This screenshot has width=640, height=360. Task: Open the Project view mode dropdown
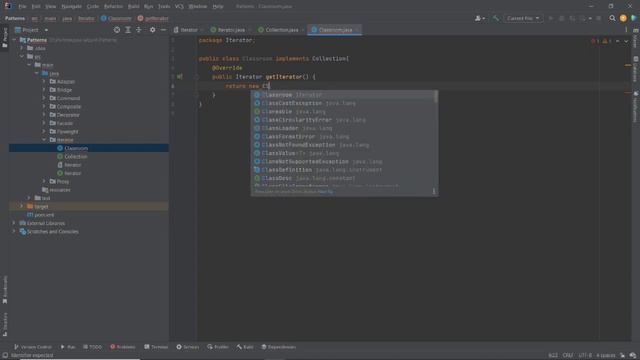click(x=32, y=30)
